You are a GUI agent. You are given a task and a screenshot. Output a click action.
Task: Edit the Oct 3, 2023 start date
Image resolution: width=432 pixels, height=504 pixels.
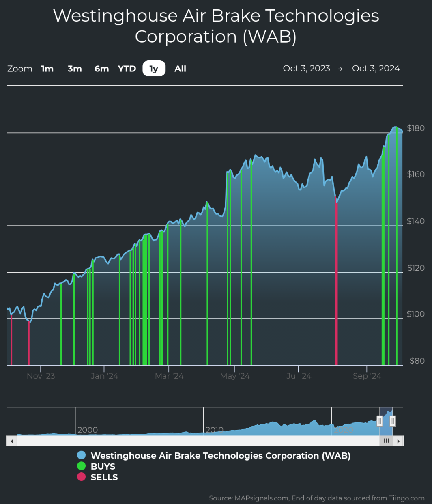[x=307, y=68]
